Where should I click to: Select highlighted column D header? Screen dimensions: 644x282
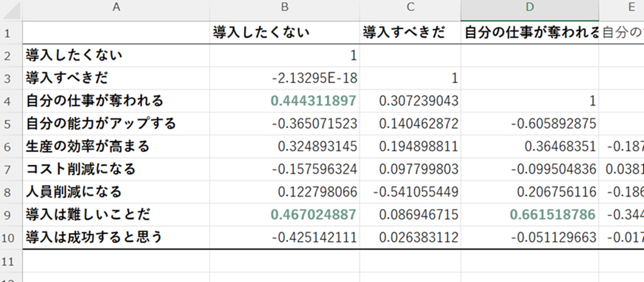[530, 7]
